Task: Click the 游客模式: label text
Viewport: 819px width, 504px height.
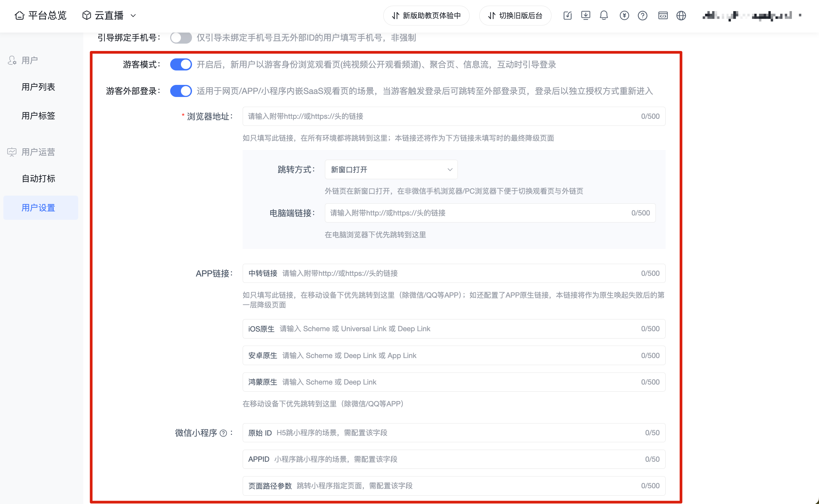Action: tap(142, 64)
